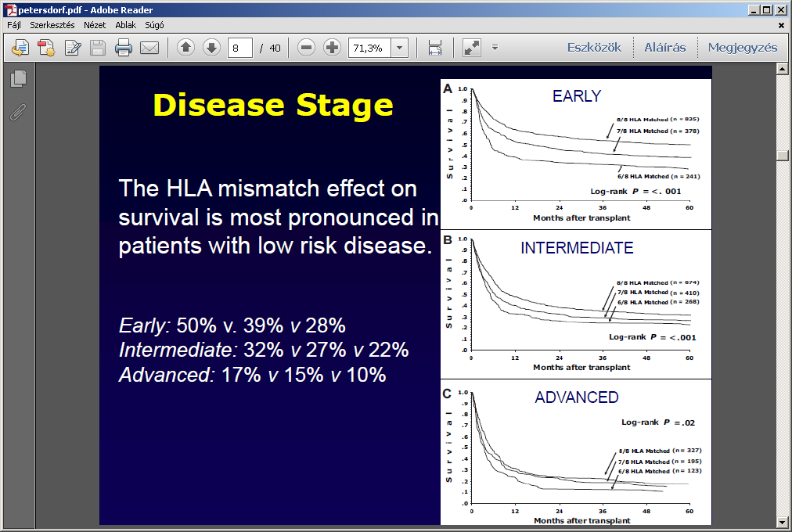Viewport: 792px width, 532px height.
Task: Expand the toolbar customize small arrow
Action: click(x=495, y=48)
